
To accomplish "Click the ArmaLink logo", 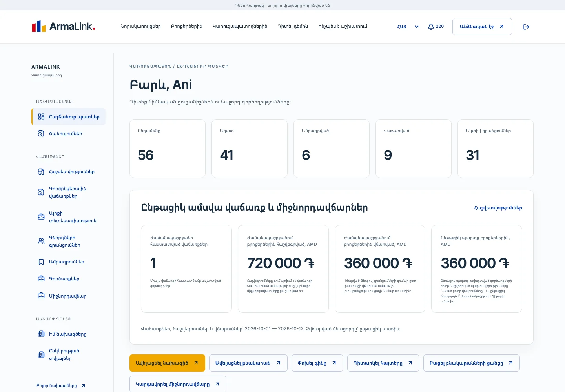I will pos(64,26).
